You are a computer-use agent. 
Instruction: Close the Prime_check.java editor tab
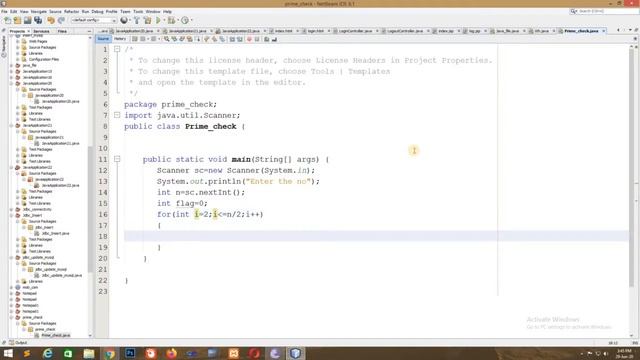[603, 31]
